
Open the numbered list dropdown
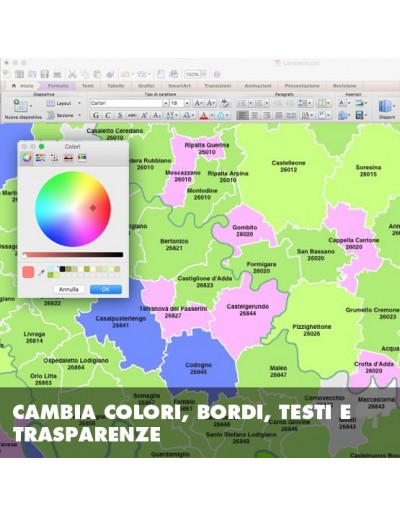click(267, 103)
